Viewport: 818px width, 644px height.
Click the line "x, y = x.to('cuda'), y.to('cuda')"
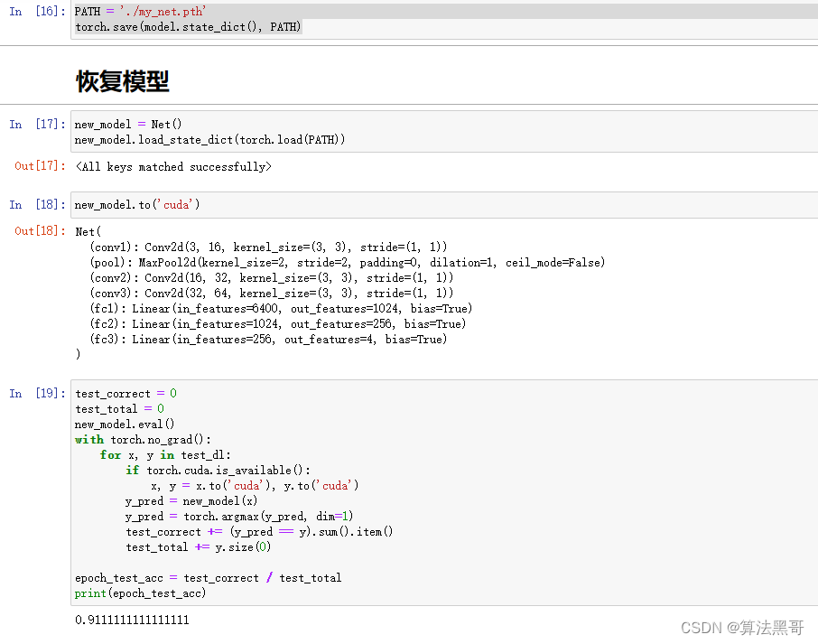256,485
